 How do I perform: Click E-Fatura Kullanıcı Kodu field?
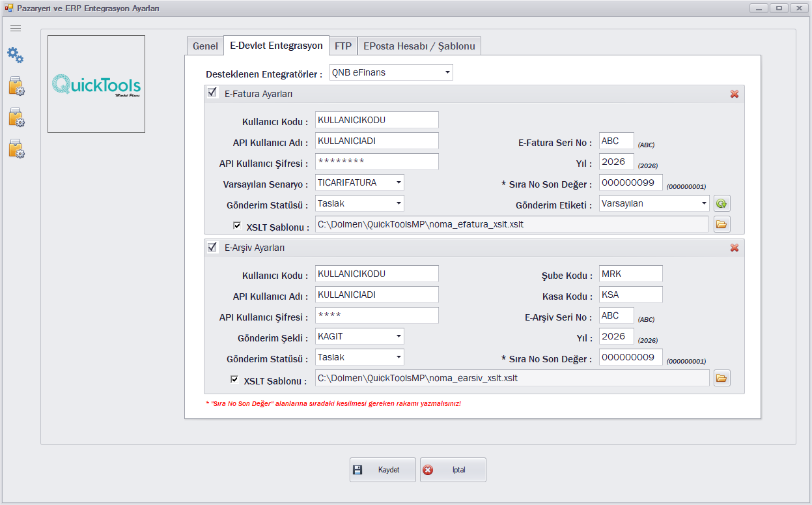[x=377, y=120]
